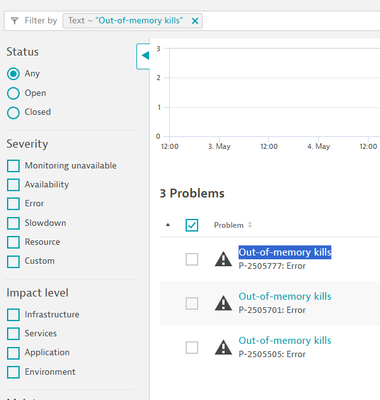Click the P-2505777: Error text

pyautogui.click(x=272, y=266)
